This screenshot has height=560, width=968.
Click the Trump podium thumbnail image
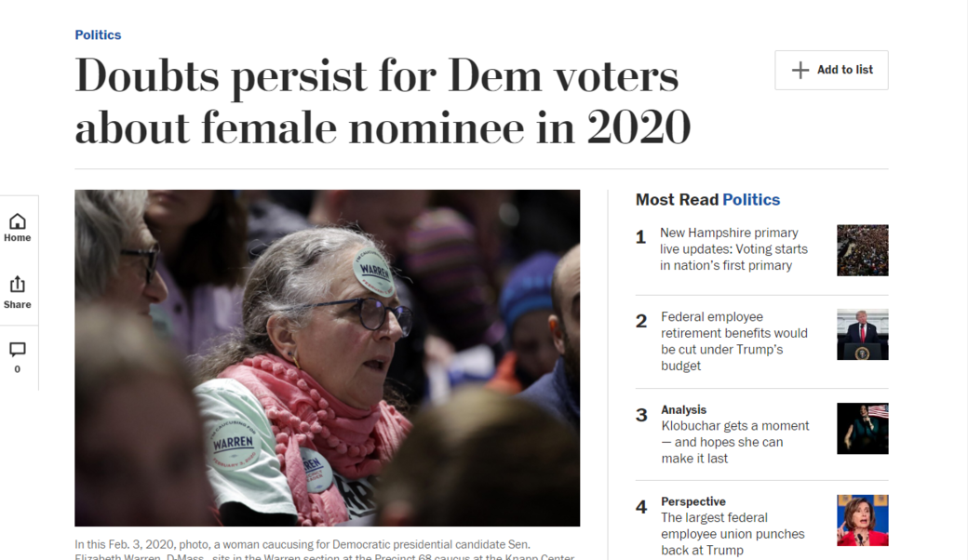coord(862,334)
